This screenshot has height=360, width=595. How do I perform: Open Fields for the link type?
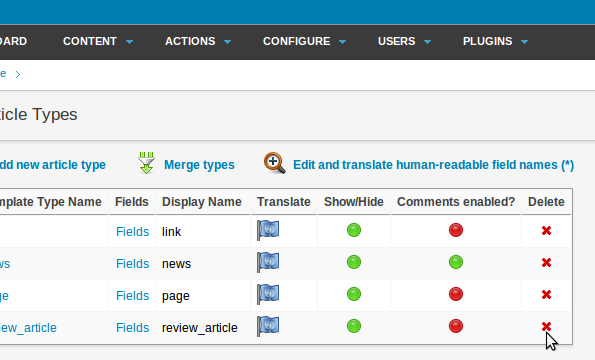[132, 231]
